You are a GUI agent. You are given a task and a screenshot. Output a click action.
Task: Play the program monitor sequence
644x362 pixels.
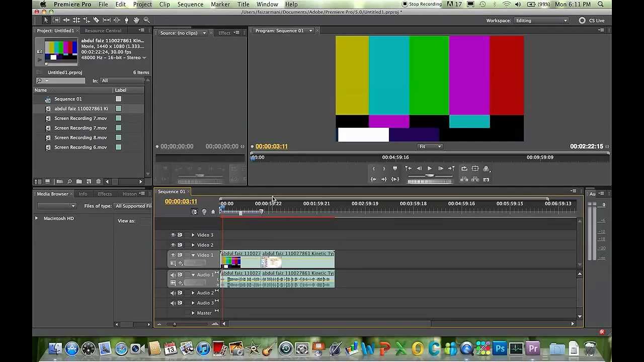tap(429, 168)
